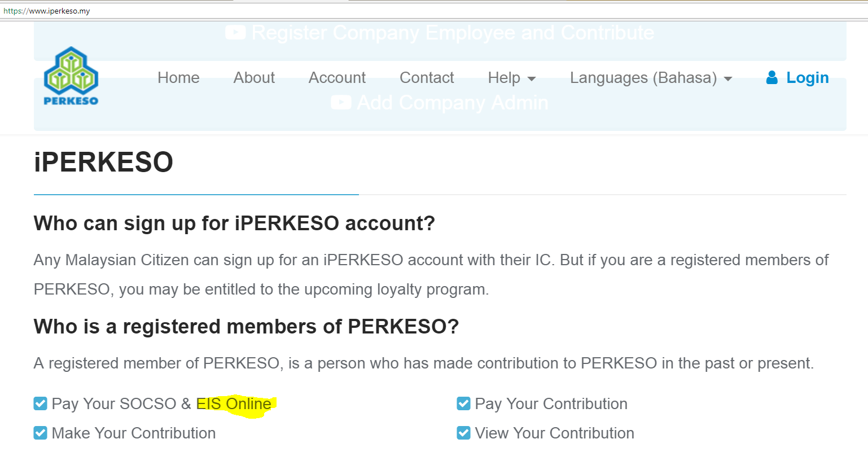Click the browser address bar URL
Image resolution: width=868 pixels, height=474 pixels.
click(x=47, y=11)
